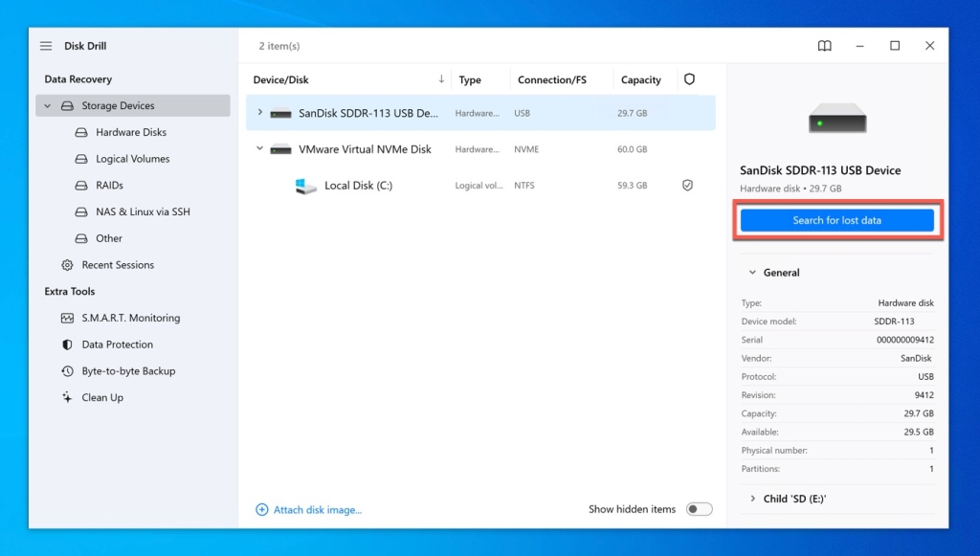Viewport: 980px width, 556px height.
Task: Open the hamburger menu next to Disk Drill
Action: [45, 45]
